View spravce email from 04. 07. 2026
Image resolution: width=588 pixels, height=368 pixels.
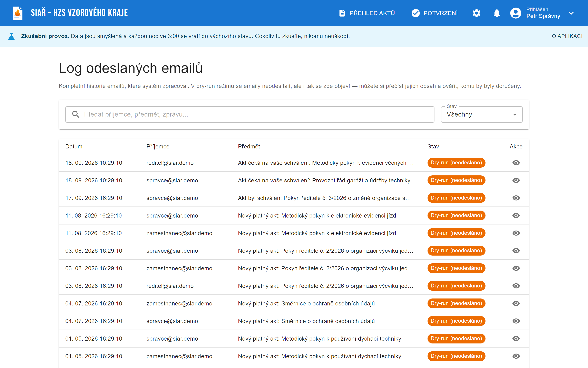pyautogui.click(x=516, y=321)
